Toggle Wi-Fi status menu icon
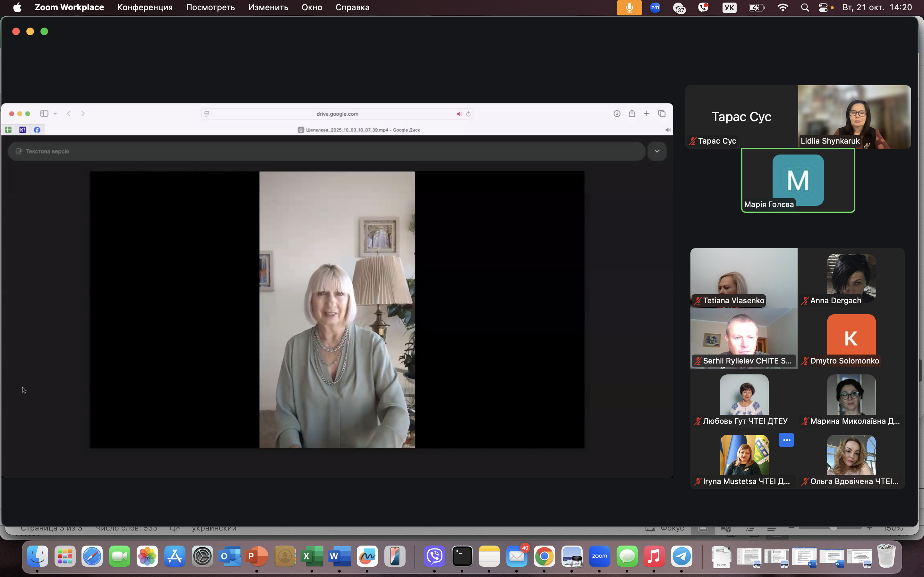Image resolution: width=924 pixels, height=577 pixels. pos(782,8)
